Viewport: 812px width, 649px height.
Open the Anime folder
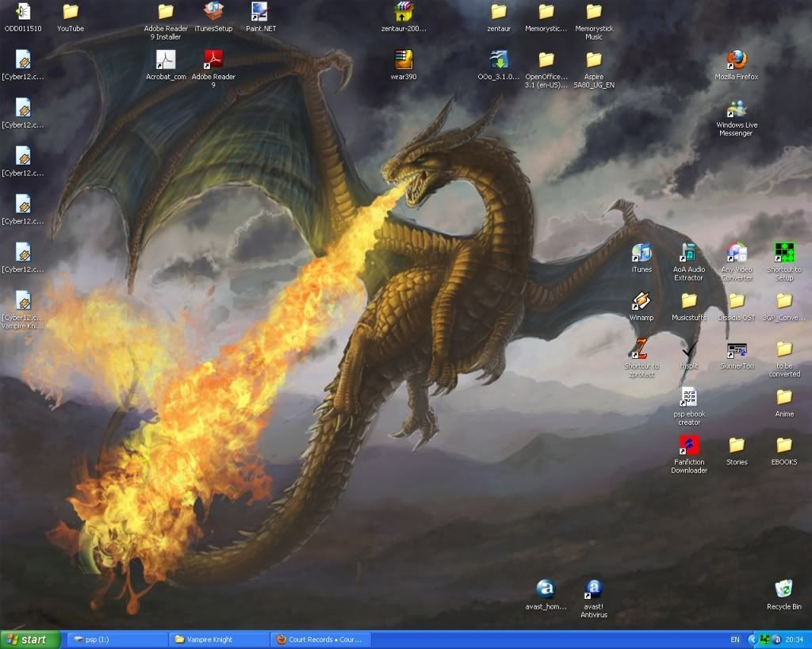click(x=784, y=397)
